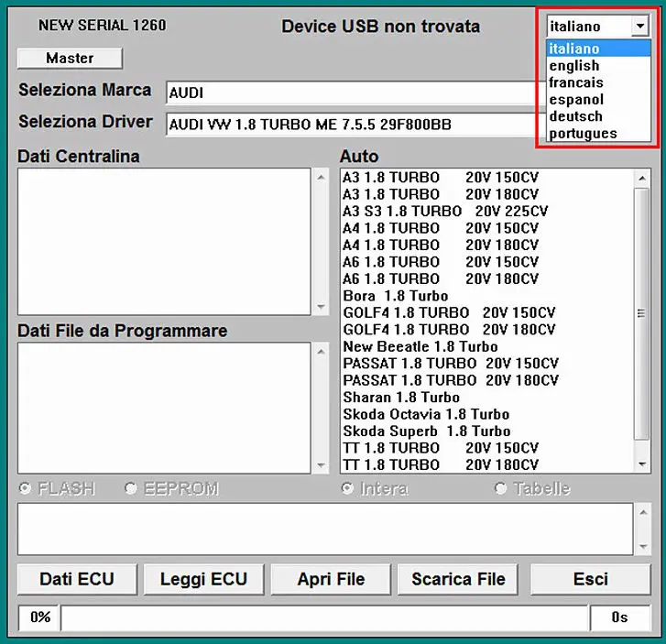
Task: Pick espanol in language list
Action: click(x=598, y=100)
